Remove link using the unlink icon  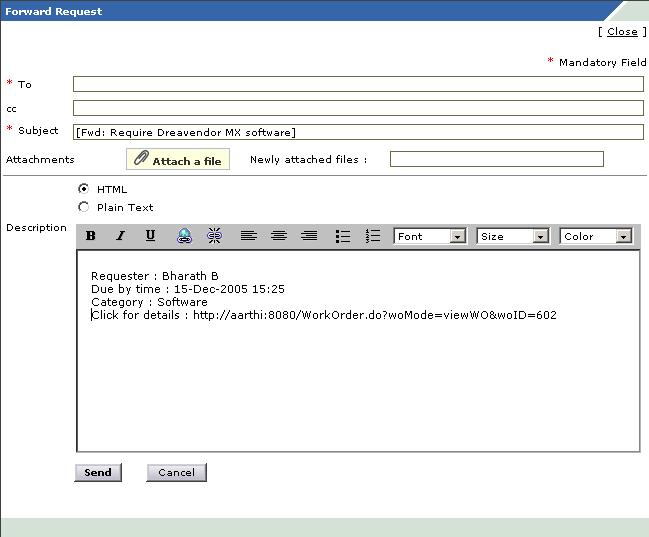[x=214, y=236]
